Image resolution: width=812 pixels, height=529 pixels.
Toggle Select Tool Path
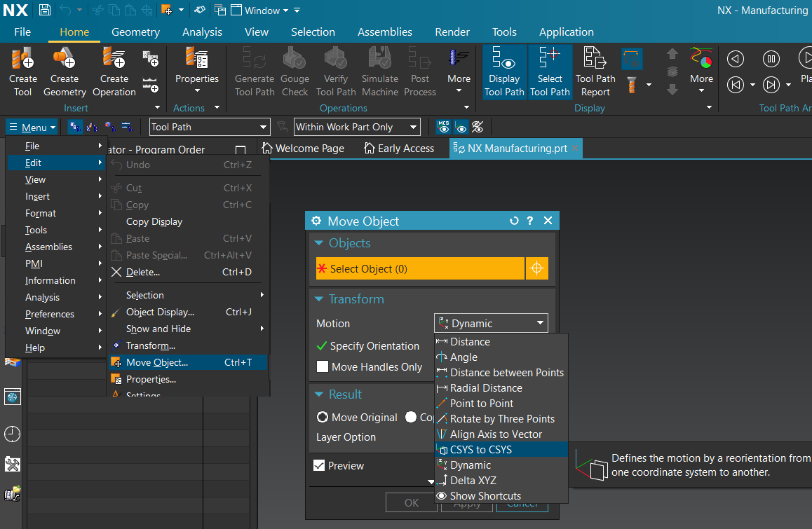coord(550,71)
